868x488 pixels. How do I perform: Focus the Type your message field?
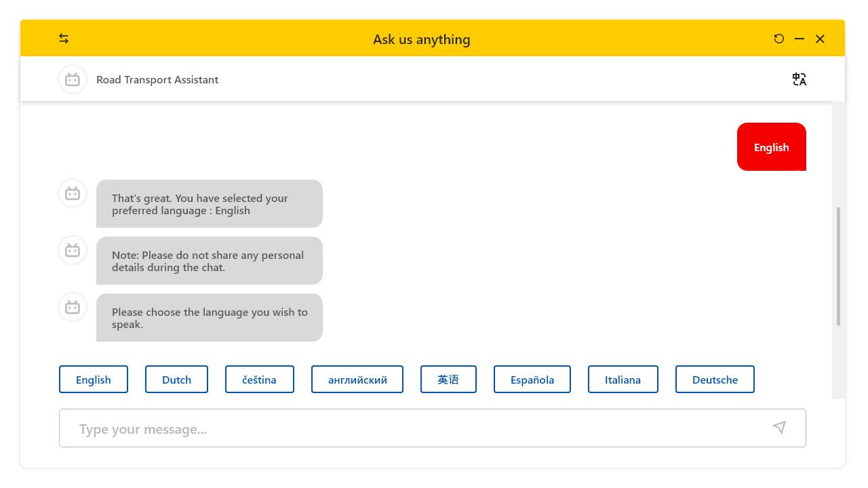pyautogui.click(x=414, y=428)
